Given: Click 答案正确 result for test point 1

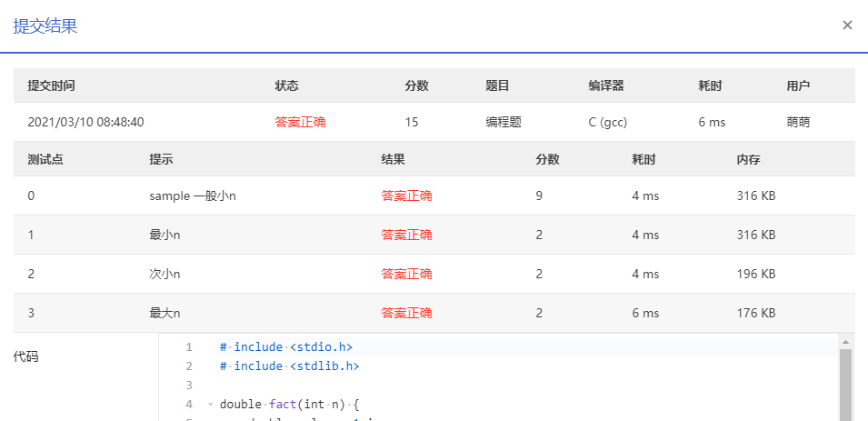Looking at the screenshot, I should click(406, 235).
